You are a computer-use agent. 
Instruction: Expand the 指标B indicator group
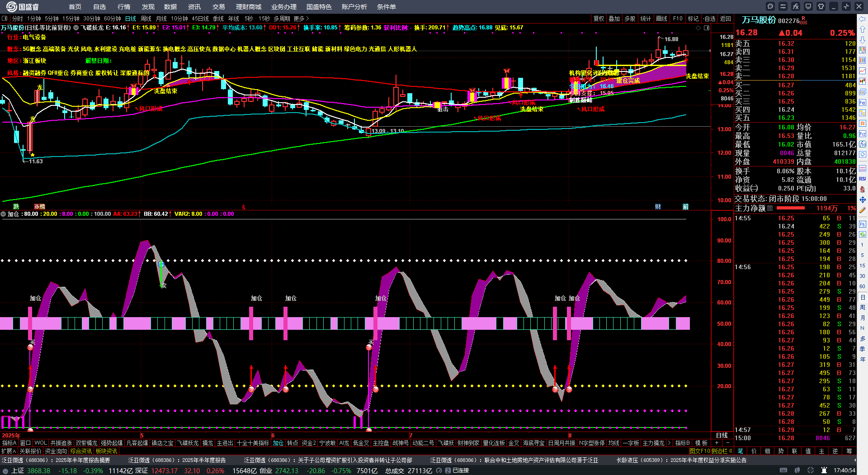tap(682, 443)
